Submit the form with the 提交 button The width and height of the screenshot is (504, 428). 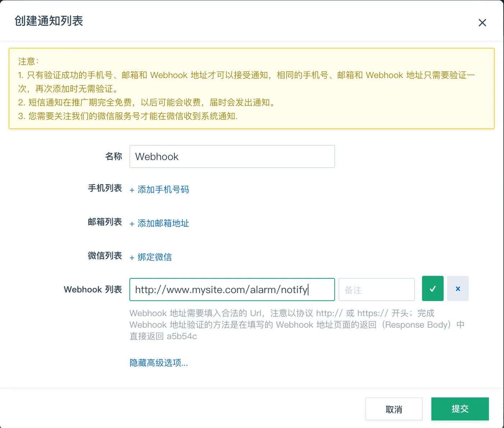pos(460,409)
